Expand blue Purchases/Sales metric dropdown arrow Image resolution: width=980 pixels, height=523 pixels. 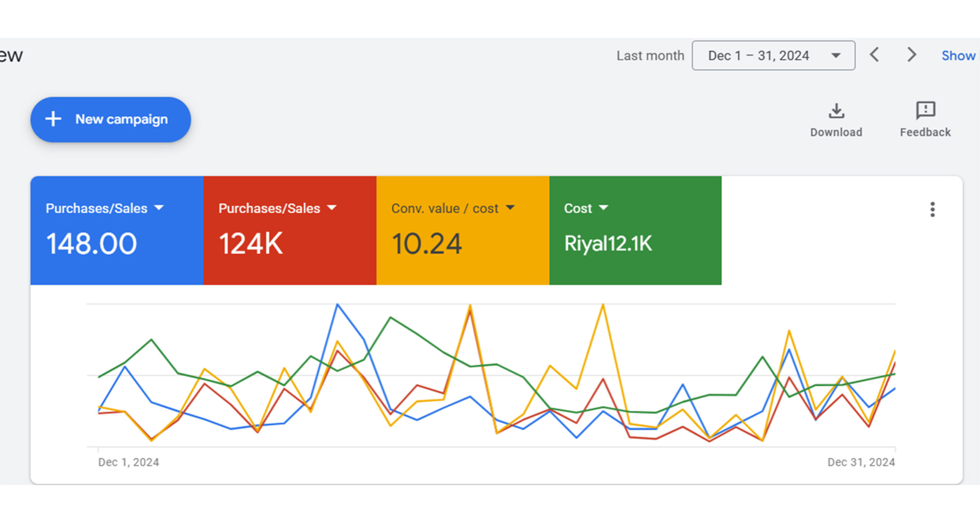(159, 208)
